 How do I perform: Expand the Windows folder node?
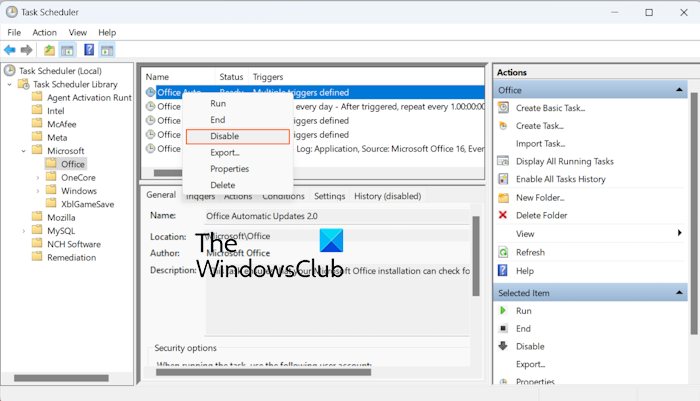(38, 191)
